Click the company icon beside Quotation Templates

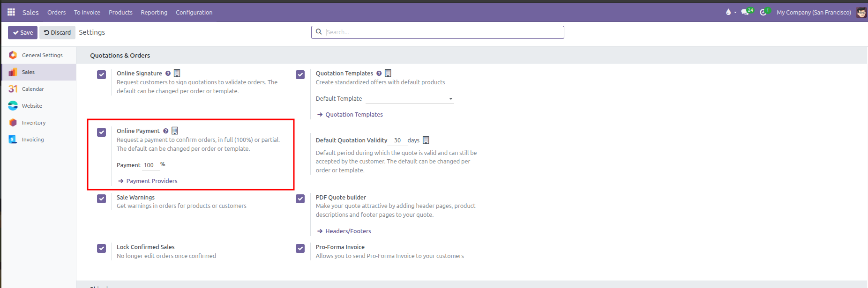click(388, 73)
